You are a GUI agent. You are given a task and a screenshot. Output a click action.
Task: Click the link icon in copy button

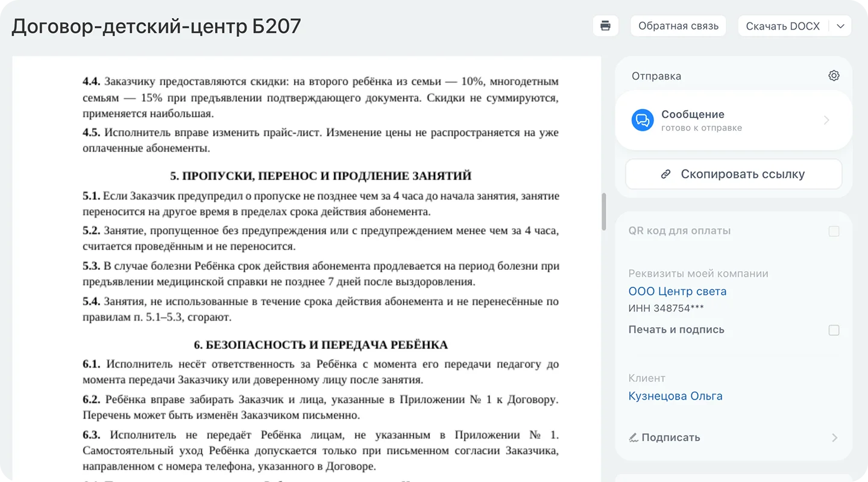[666, 174]
